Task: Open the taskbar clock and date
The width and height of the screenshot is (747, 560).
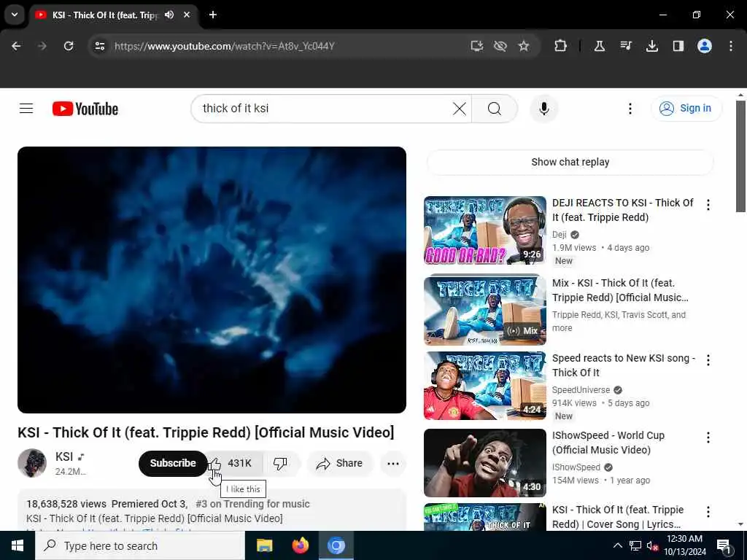Action: click(x=684, y=545)
